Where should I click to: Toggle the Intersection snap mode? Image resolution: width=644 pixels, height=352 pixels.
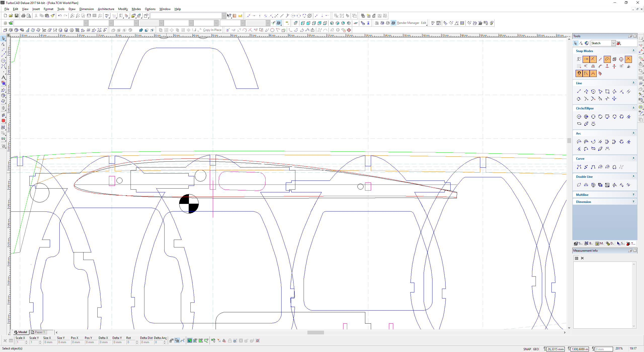point(628,59)
